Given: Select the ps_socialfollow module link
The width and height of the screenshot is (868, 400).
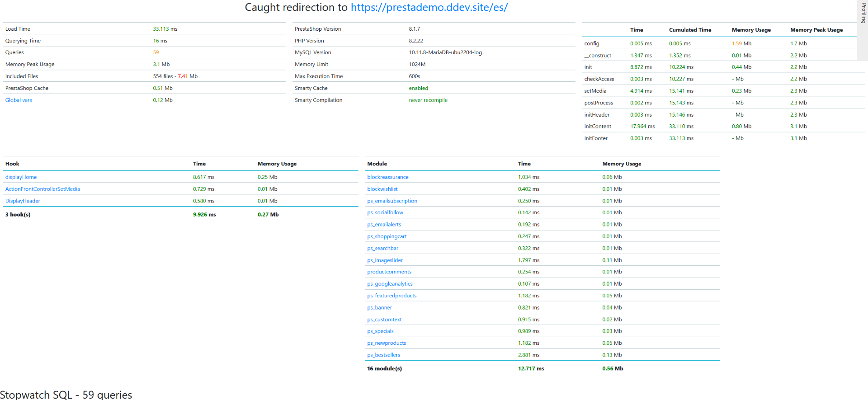Looking at the screenshot, I should click(385, 212).
